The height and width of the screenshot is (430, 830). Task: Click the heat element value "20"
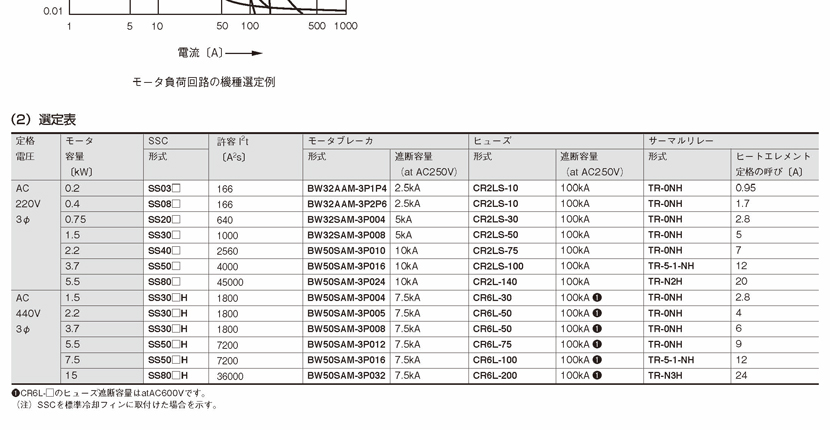[x=742, y=282]
